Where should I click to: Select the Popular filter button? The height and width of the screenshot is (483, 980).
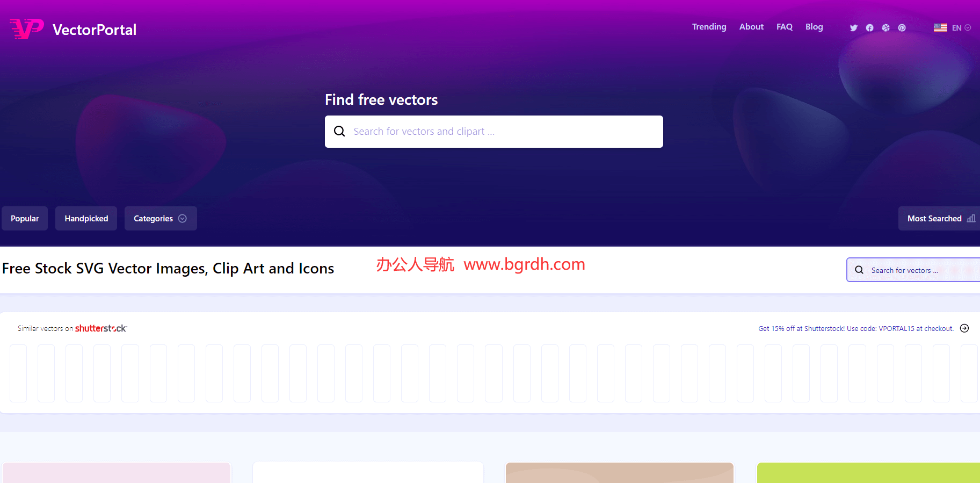click(25, 219)
